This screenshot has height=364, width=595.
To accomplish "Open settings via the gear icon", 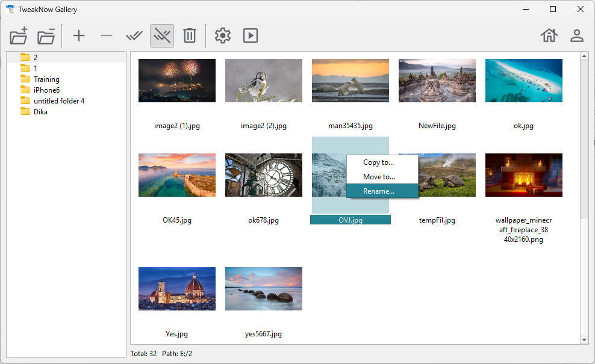I will [223, 35].
